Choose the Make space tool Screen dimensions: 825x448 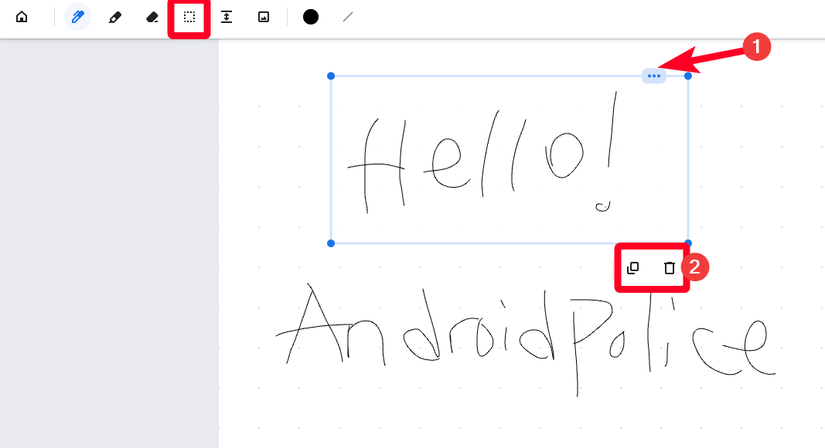226,17
